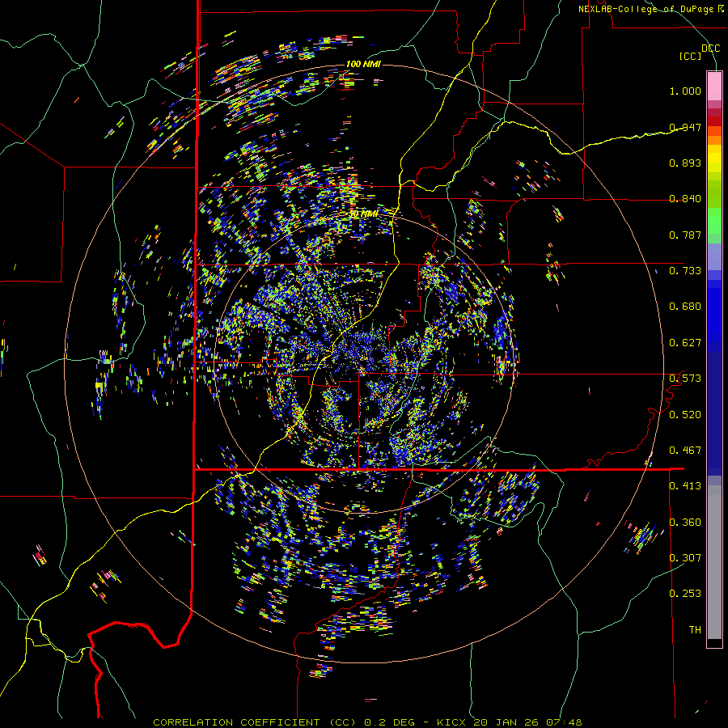728x728 pixels.
Task: Select the 0.840 scale value
Action: [x=685, y=199]
